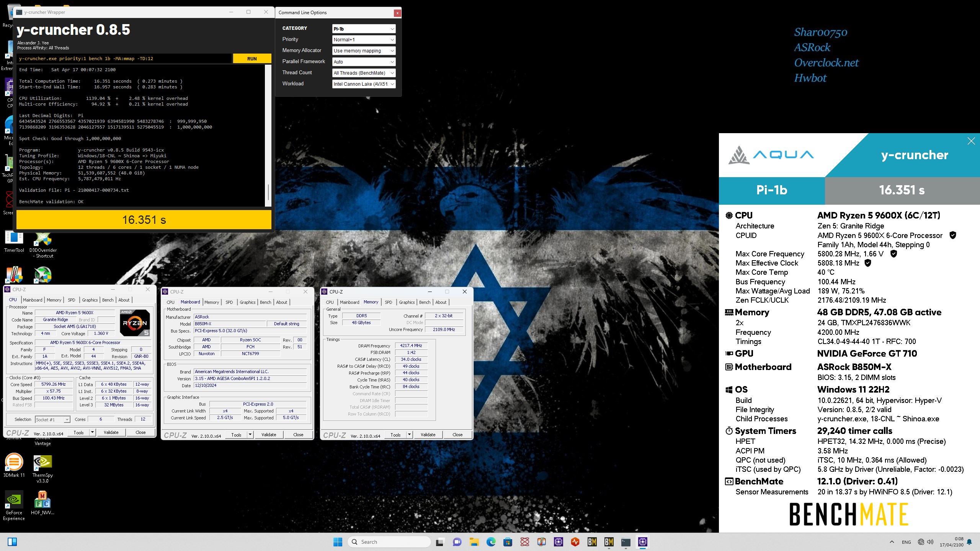Click the B850M-X model field

point(229,324)
